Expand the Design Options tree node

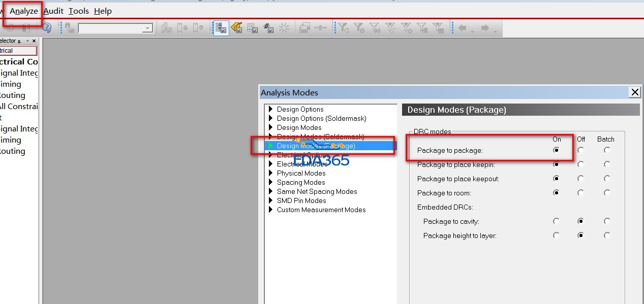click(x=271, y=109)
